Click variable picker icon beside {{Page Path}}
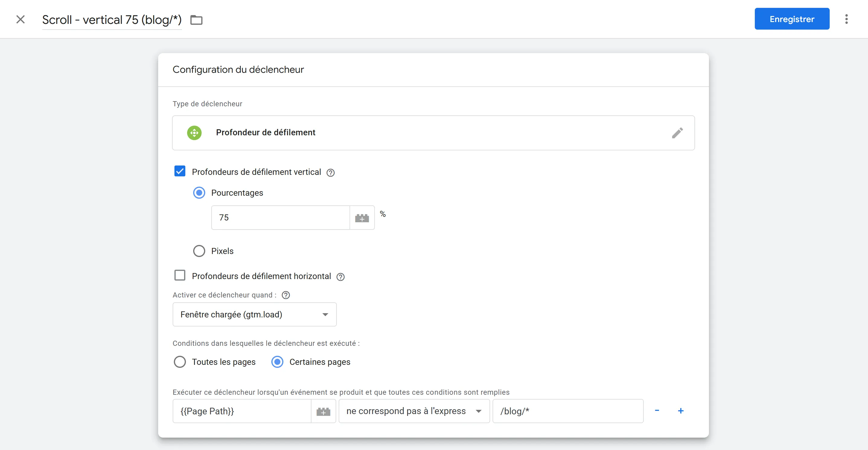The width and height of the screenshot is (868, 450). pyautogui.click(x=324, y=411)
